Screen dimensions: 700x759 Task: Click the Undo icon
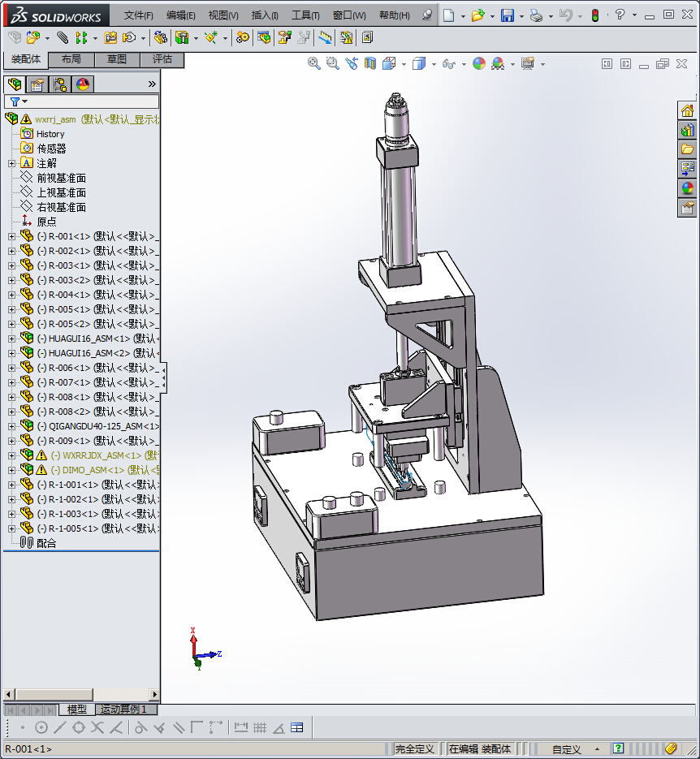click(x=565, y=15)
